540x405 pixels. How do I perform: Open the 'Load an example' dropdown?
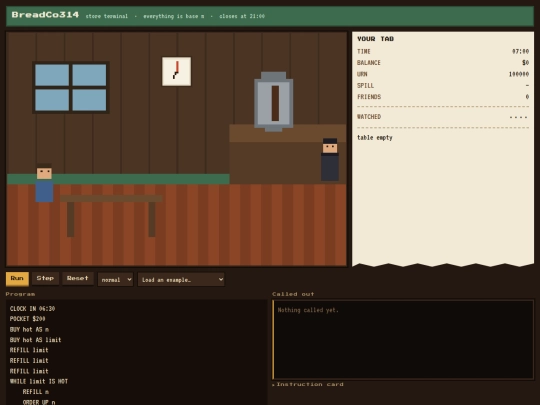[181, 280]
